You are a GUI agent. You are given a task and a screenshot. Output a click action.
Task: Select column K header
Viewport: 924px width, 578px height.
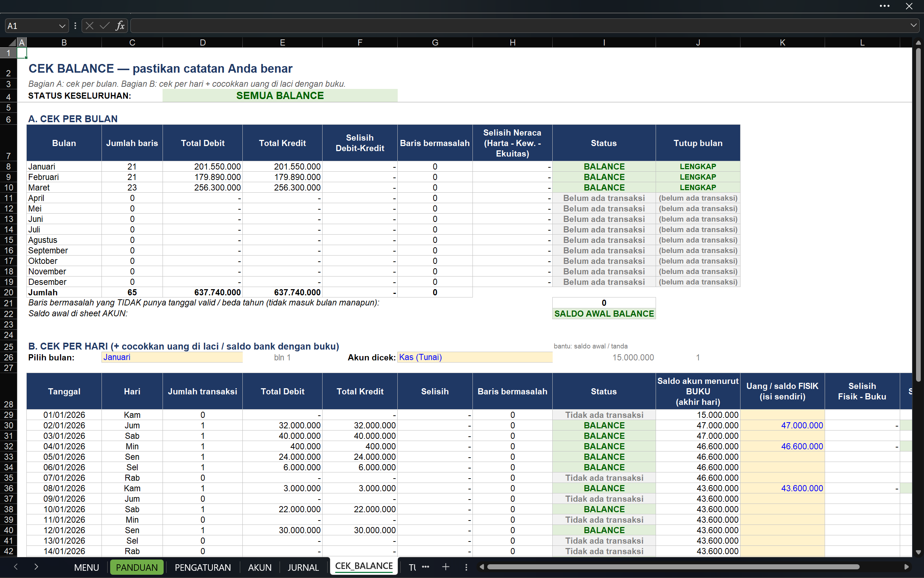tap(782, 42)
